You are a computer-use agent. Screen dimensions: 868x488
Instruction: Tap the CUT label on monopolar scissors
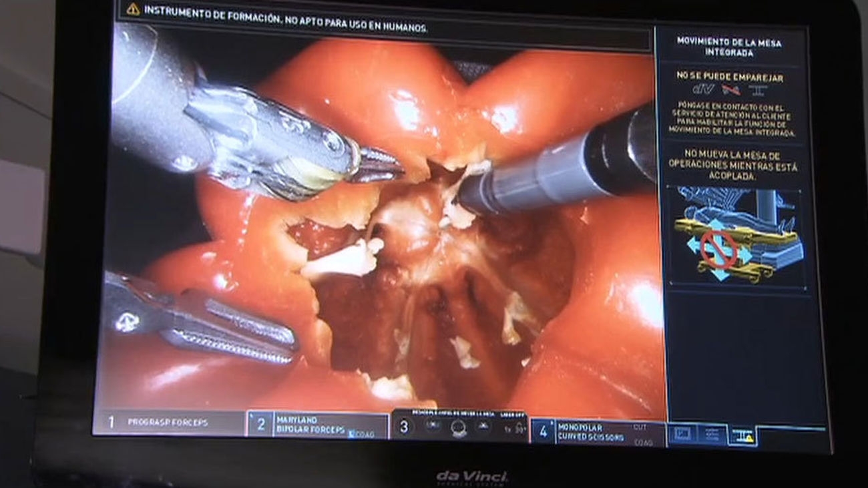pos(640,427)
